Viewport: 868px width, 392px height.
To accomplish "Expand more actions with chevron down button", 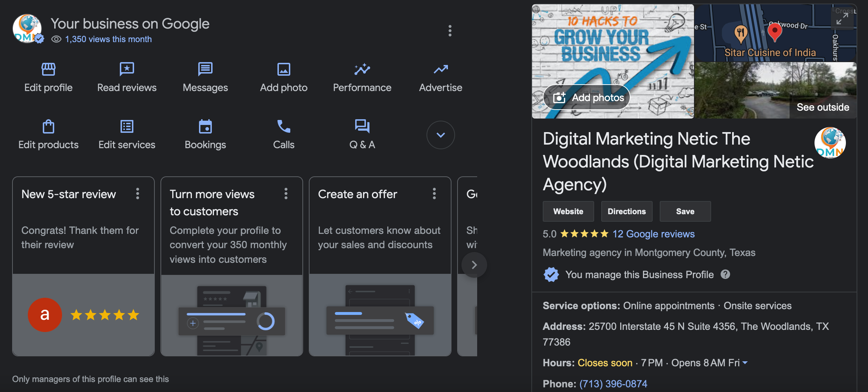I will [x=441, y=135].
